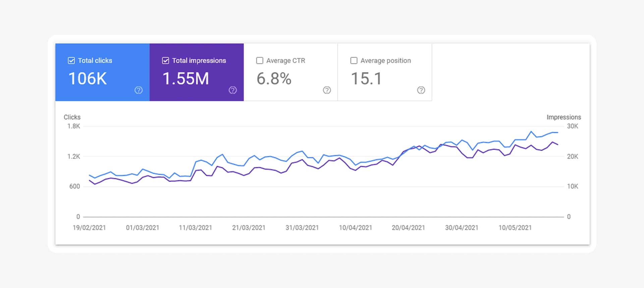Click the 19/02/2021 date on the axis

point(89,228)
